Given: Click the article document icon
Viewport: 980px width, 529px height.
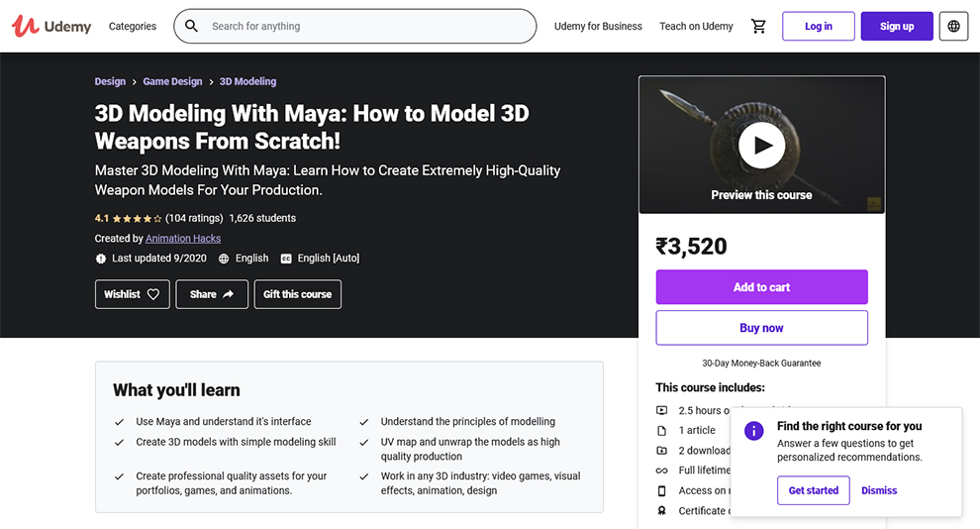Looking at the screenshot, I should point(661,430).
